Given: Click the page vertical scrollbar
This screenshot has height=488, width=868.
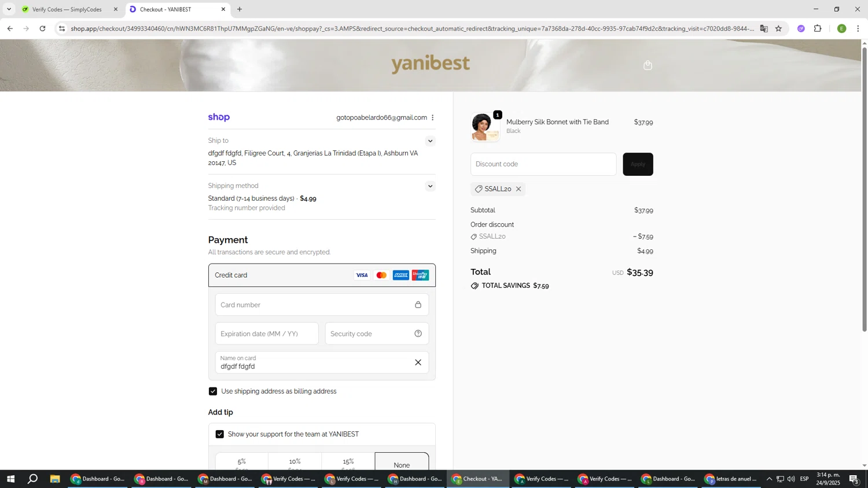Looking at the screenshot, I should click(865, 191).
